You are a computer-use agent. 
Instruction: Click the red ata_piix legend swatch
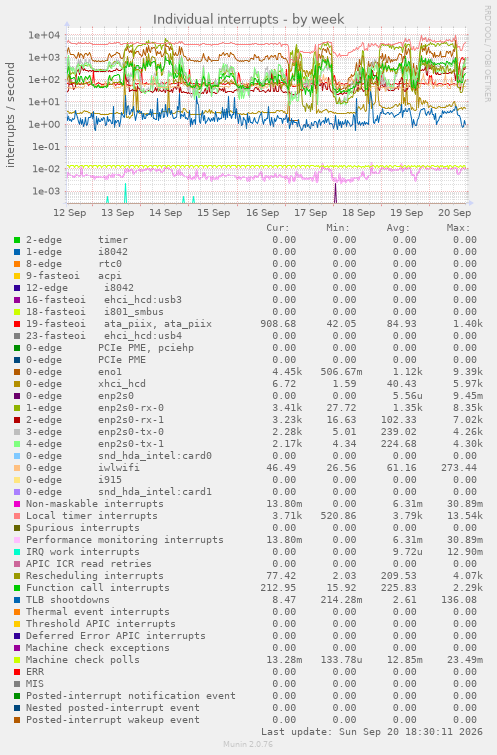pos(17,324)
